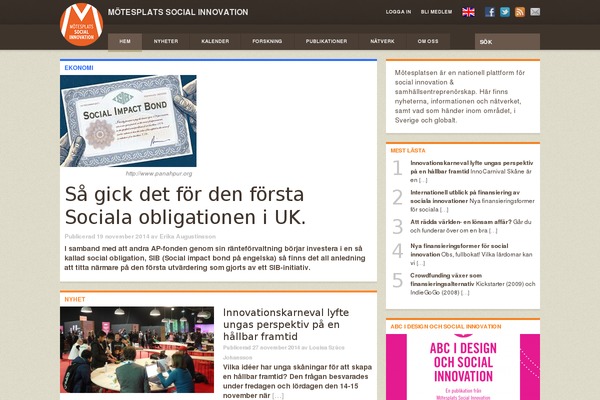
Task: Open the NYHETER menu item
Action: pyautogui.click(x=166, y=41)
